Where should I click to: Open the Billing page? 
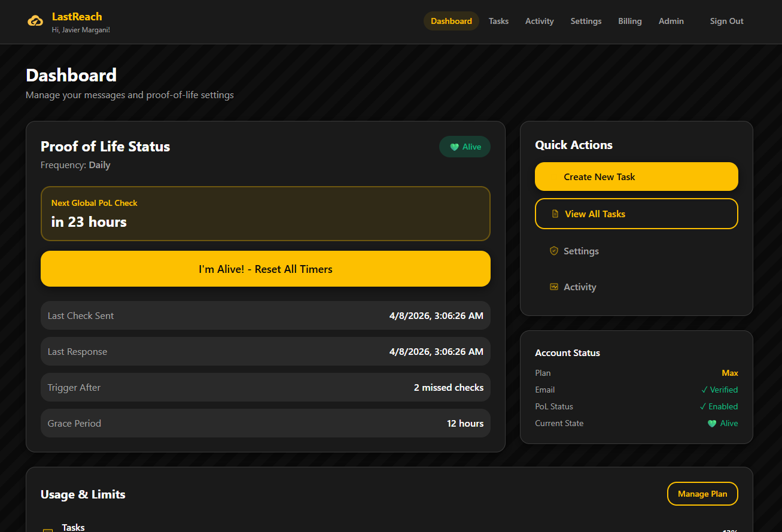pos(629,21)
